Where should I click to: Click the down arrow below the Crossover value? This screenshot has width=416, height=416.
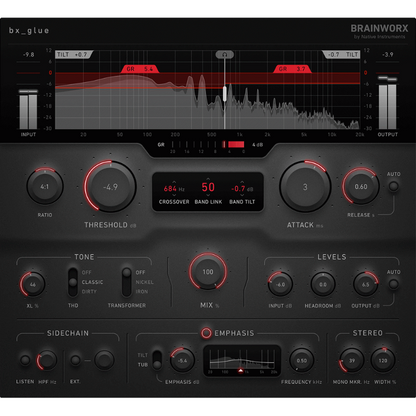(174, 195)
